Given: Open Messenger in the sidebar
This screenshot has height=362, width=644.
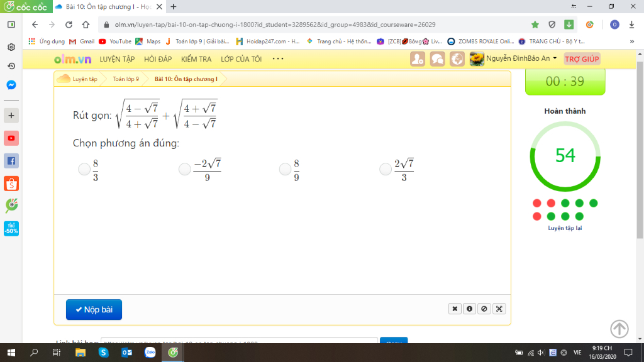Looking at the screenshot, I should [11, 85].
